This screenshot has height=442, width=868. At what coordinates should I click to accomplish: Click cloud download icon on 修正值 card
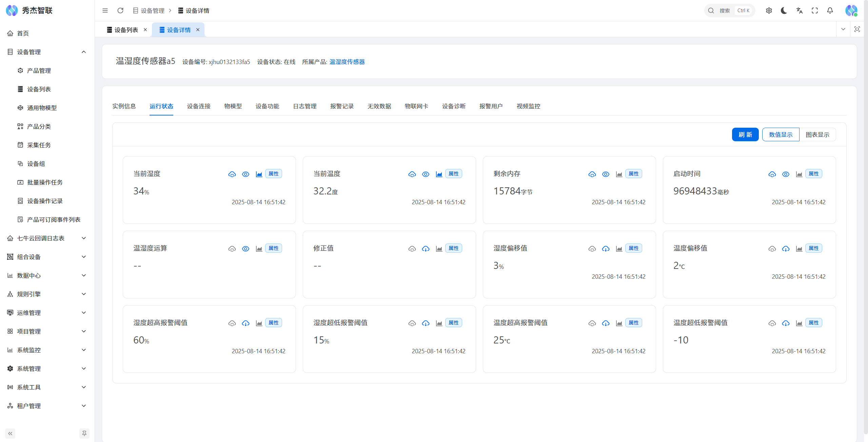tap(426, 249)
